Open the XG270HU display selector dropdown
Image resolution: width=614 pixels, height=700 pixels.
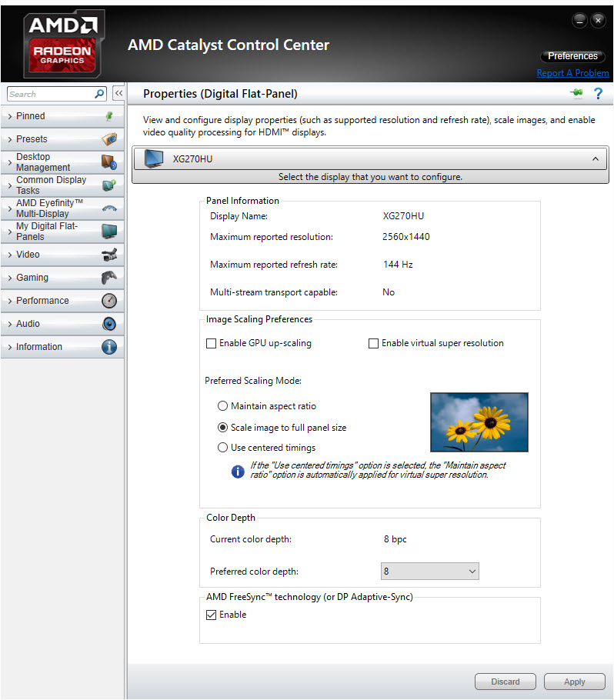tap(370, 159)
